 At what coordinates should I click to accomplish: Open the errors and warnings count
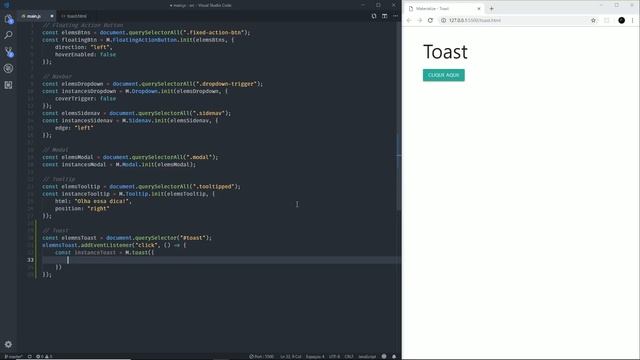[x=44, y=356]
